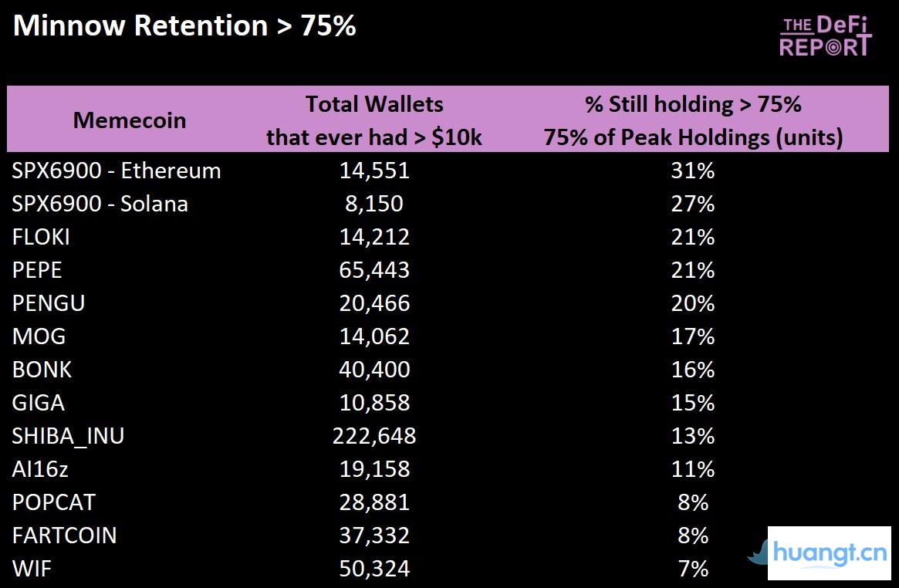Viewport: 899px width, 588px height.
Task: Click the GIGA memecoin name
Action: click(x=39, y=403)
